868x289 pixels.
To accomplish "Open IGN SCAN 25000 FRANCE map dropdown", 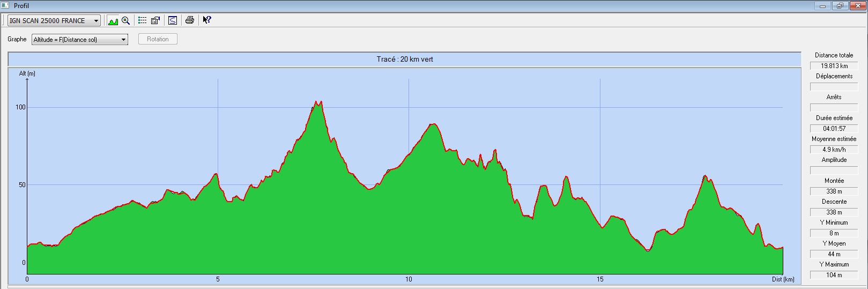I will point(54,20).
